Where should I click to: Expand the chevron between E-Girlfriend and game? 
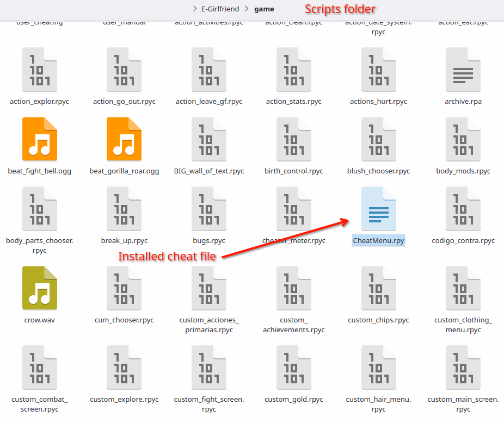point(245,9)
